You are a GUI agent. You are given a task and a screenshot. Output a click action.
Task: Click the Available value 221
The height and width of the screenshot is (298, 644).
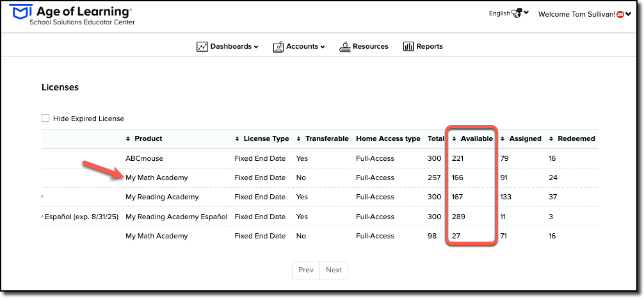[458, 158]
